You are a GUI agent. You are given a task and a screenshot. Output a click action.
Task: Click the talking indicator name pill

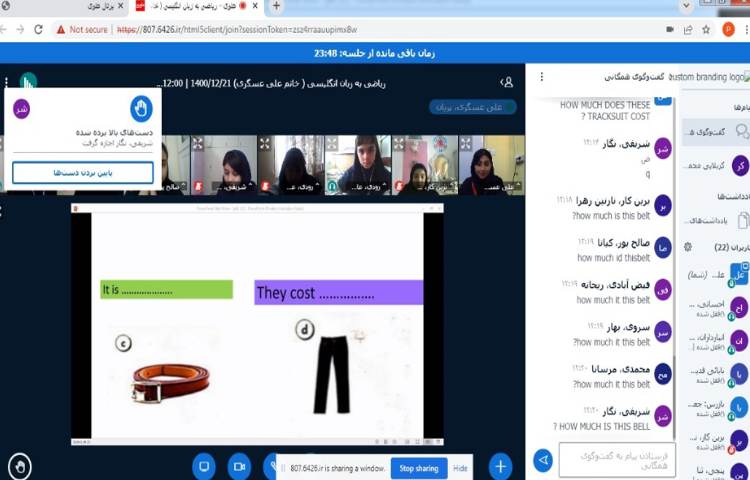473,107
